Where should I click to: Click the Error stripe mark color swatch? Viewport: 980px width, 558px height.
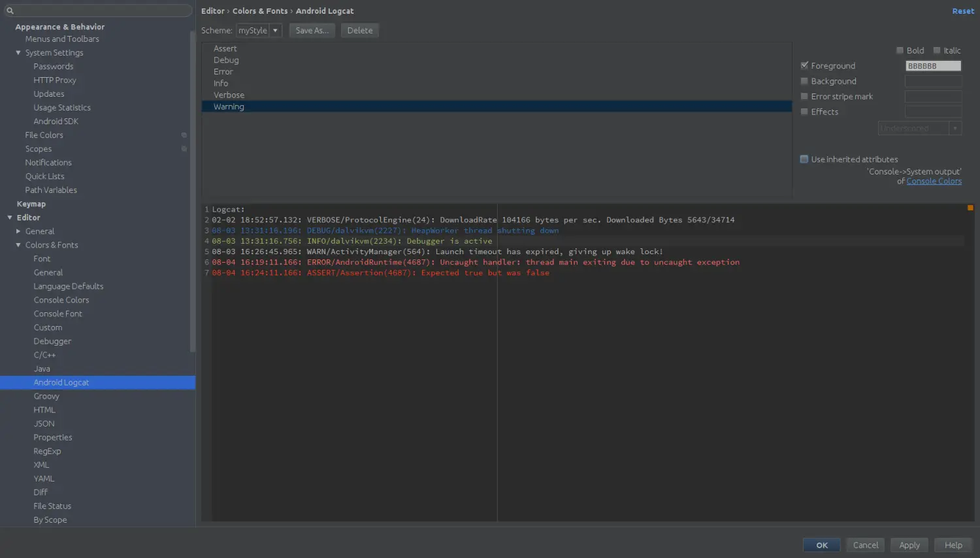(x=933, y=96)
